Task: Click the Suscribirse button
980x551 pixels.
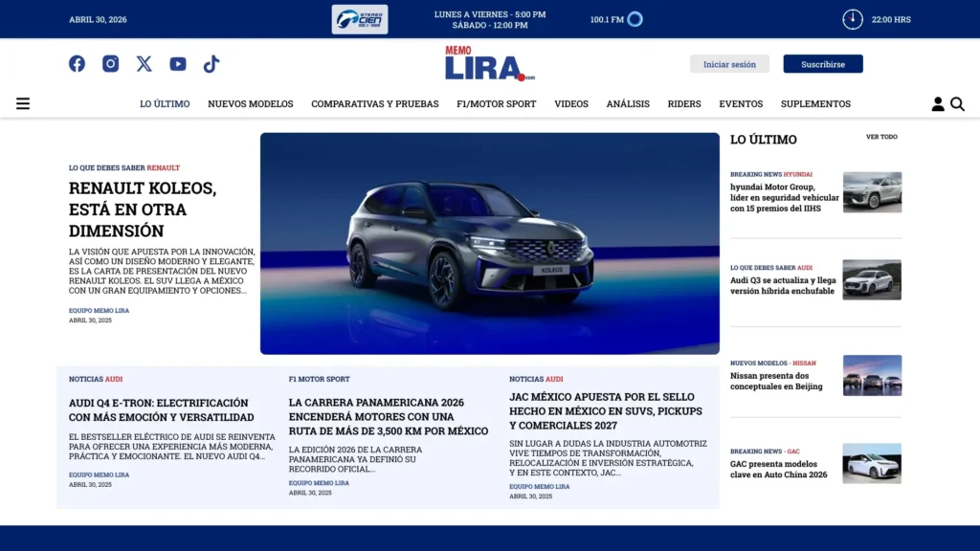Action: tap(822, 64)
